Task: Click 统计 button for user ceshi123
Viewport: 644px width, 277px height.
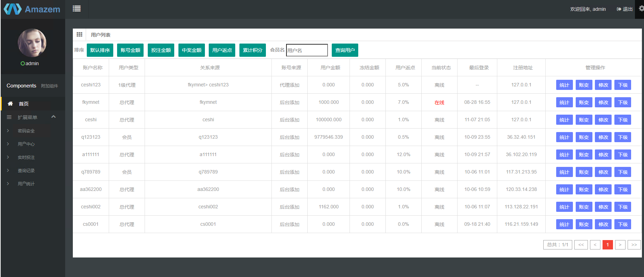Action: coord(564,85)
